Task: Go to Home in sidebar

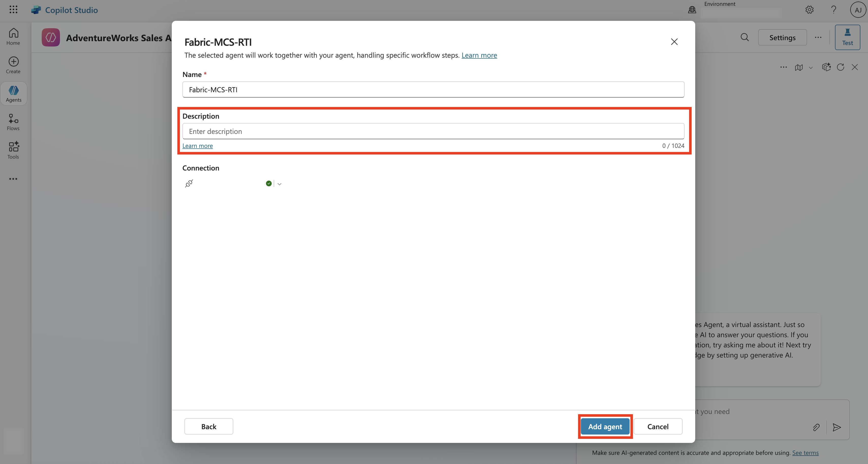Action: (13, 36)
